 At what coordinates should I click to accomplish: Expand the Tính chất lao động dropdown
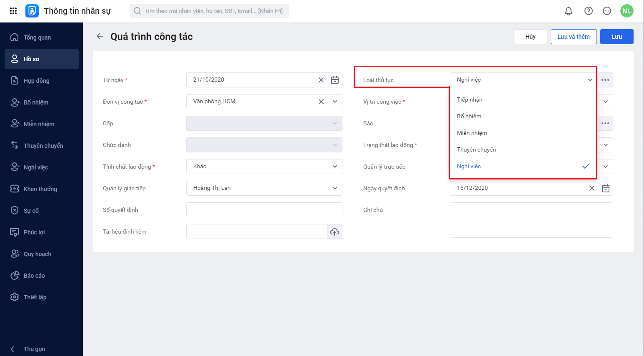(335, 167)
